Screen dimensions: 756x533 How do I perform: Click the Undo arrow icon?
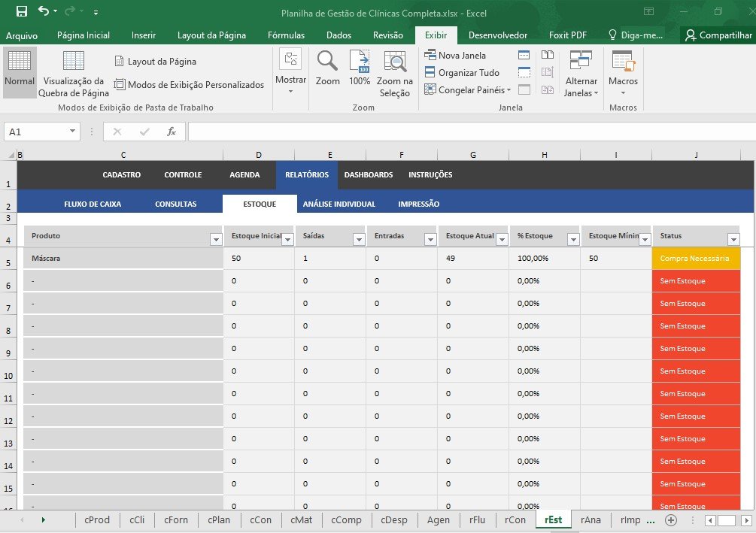pyautogui.click(x=44, y=11)
